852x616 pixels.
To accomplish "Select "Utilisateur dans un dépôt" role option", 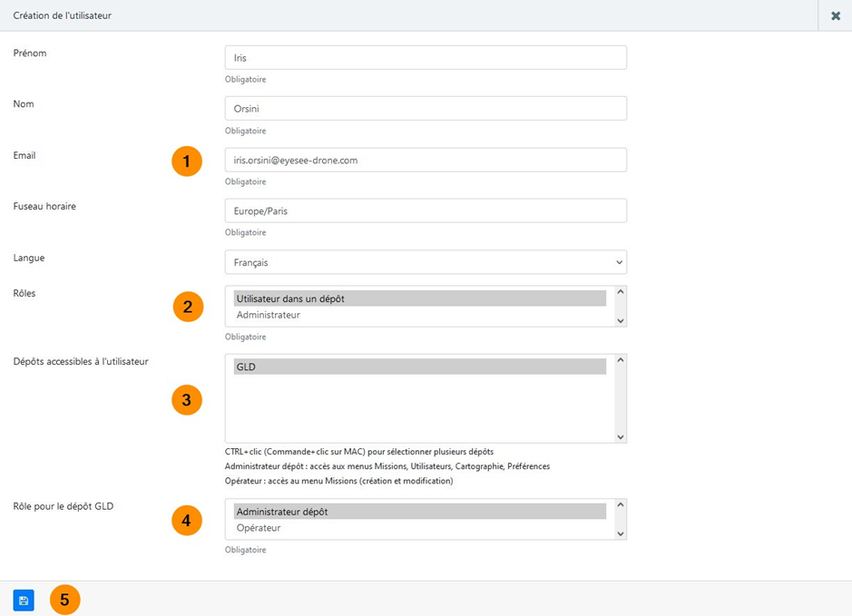I will click(419, 298).
